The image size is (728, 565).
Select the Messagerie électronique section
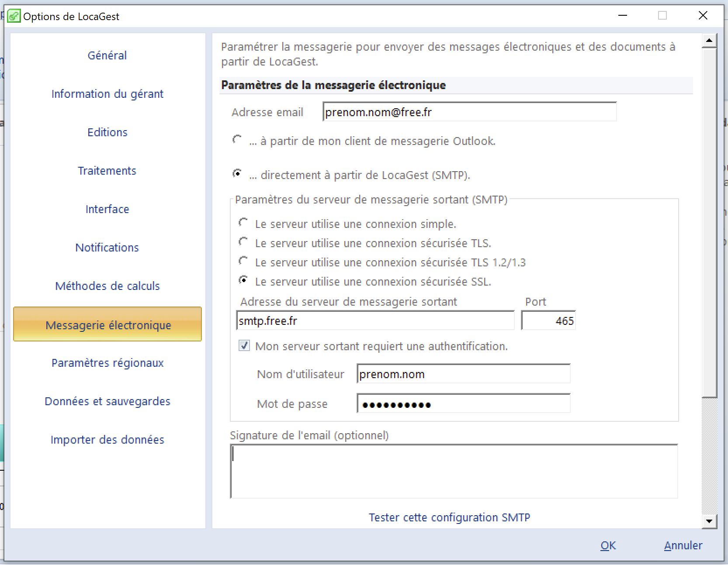point(107,324)
